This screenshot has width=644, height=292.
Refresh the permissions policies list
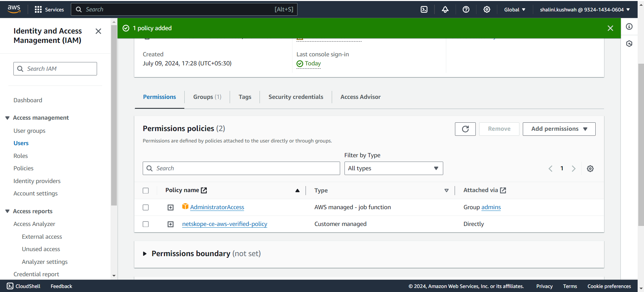pyautogui.click(x=465, y=129)
